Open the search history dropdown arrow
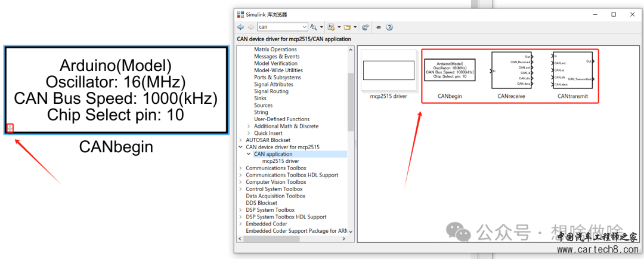The width and height of the screenshot is (644, 259). tap(304, 27)
